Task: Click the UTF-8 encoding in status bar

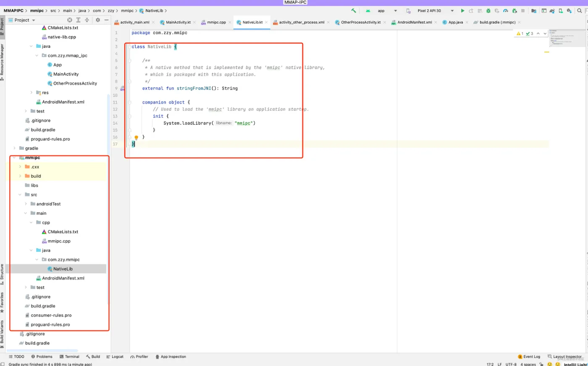Action: (x=511, y=364)
